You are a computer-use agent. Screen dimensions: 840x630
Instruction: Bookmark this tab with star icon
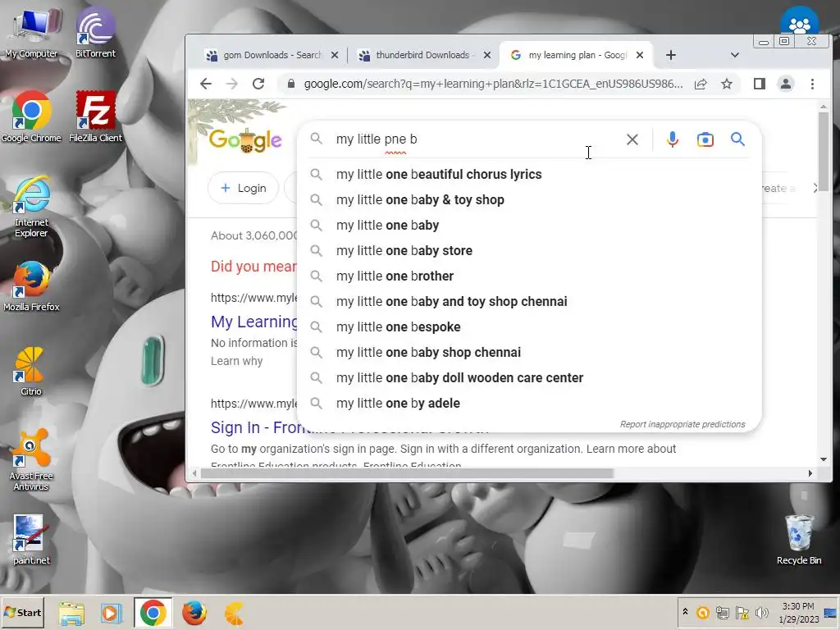tap(727, 84)
